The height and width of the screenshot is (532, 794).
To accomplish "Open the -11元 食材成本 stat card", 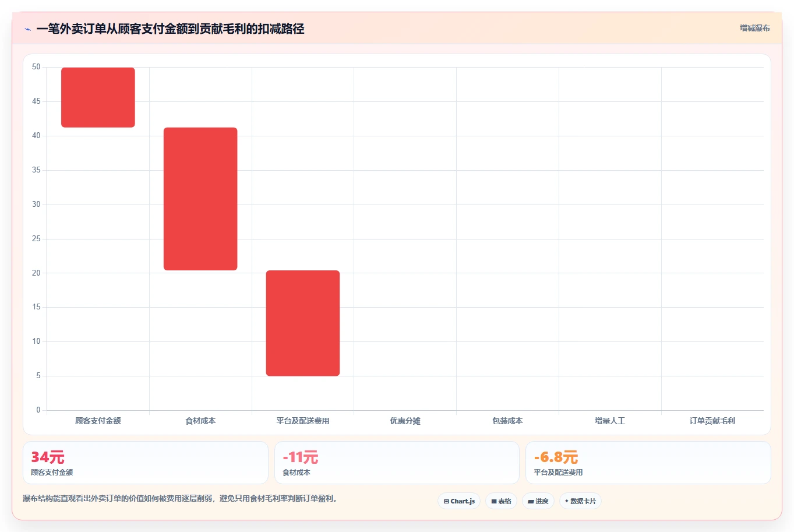I will (397, 463).
